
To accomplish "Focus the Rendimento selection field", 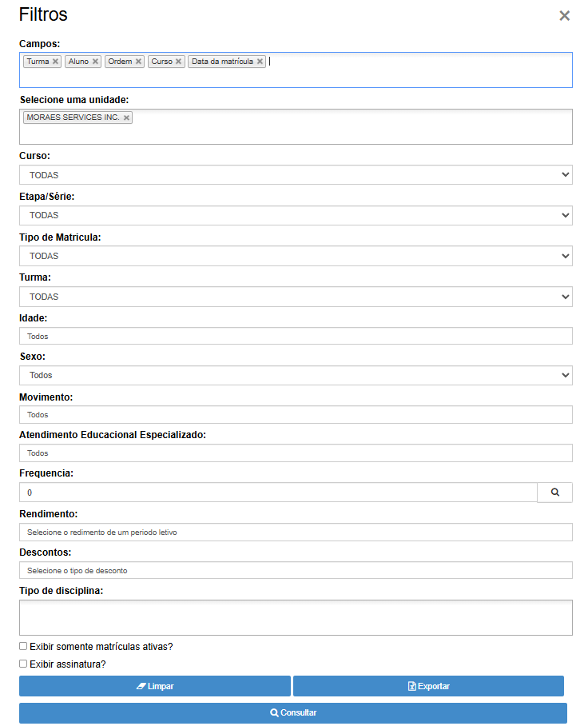I will [296, 532].
